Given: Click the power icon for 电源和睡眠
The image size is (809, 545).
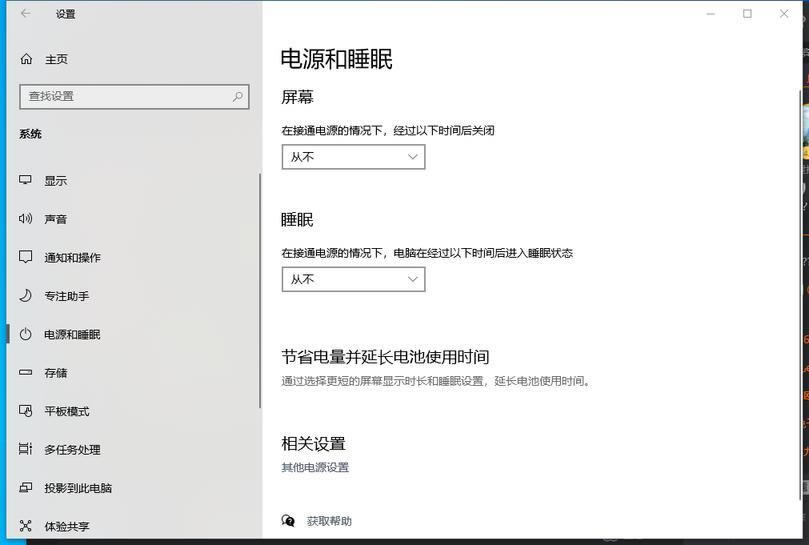Looking at the screenshot, I should click(25, 334).
